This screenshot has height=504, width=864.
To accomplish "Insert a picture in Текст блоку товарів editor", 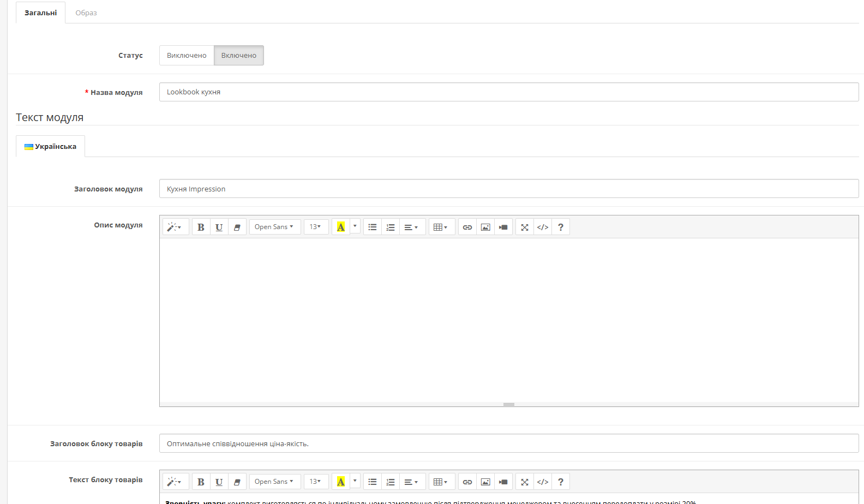I will (x=485, y=482).
